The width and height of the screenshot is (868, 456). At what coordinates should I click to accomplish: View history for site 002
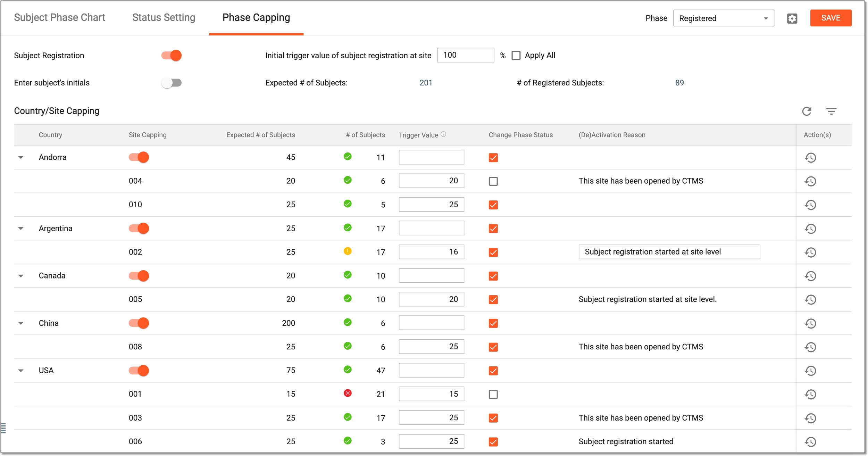coord(810,252)
